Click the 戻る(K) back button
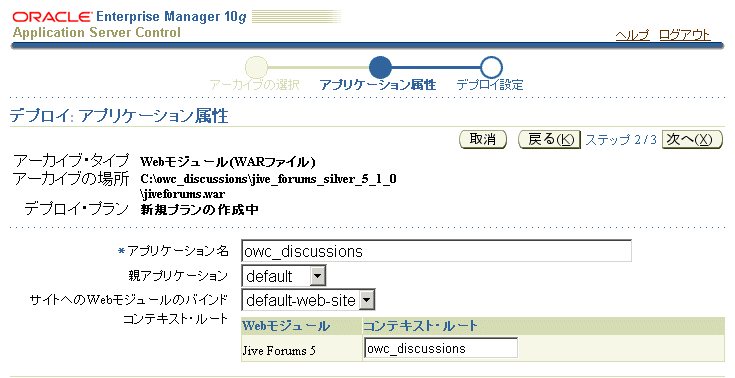The height and width of the screenshot is (378, 735). [549, 139]
